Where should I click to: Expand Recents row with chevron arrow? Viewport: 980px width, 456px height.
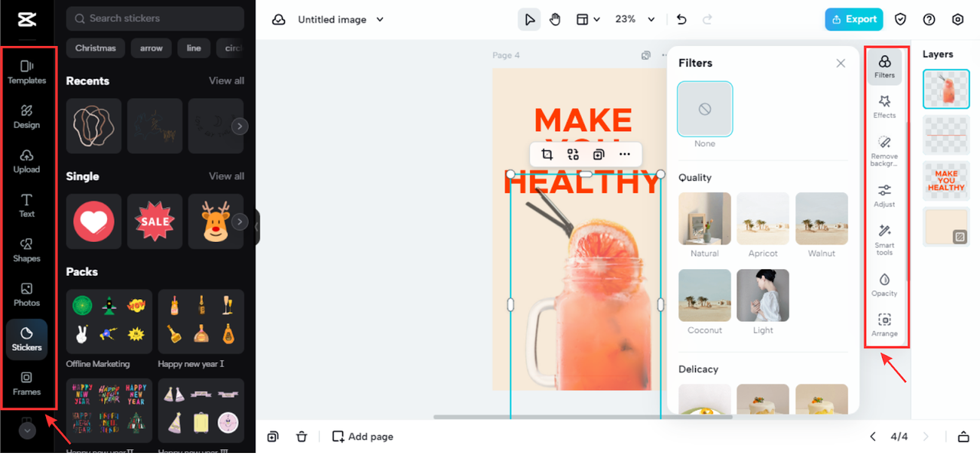tap(240, 126)
